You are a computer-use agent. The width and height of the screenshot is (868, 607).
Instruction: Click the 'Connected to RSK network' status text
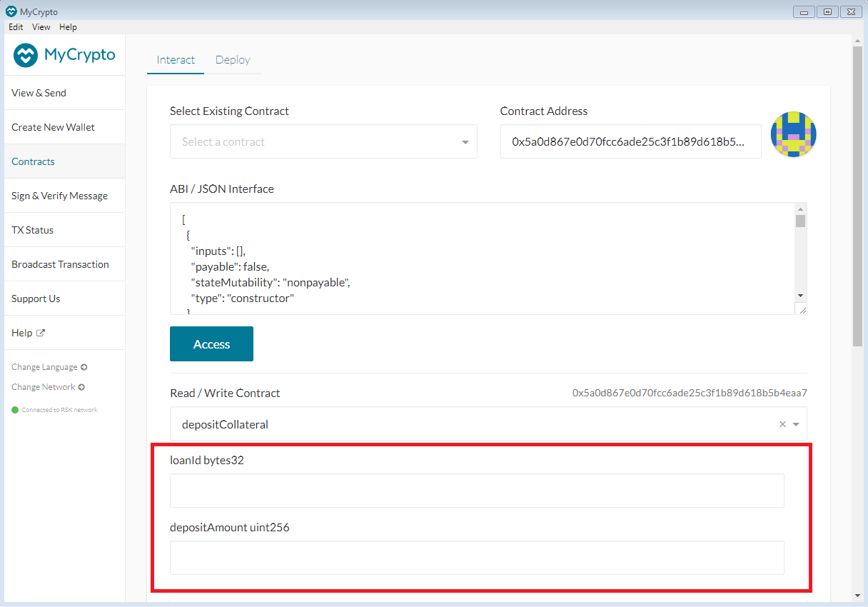pyautogui.click(x=59, y=410)
